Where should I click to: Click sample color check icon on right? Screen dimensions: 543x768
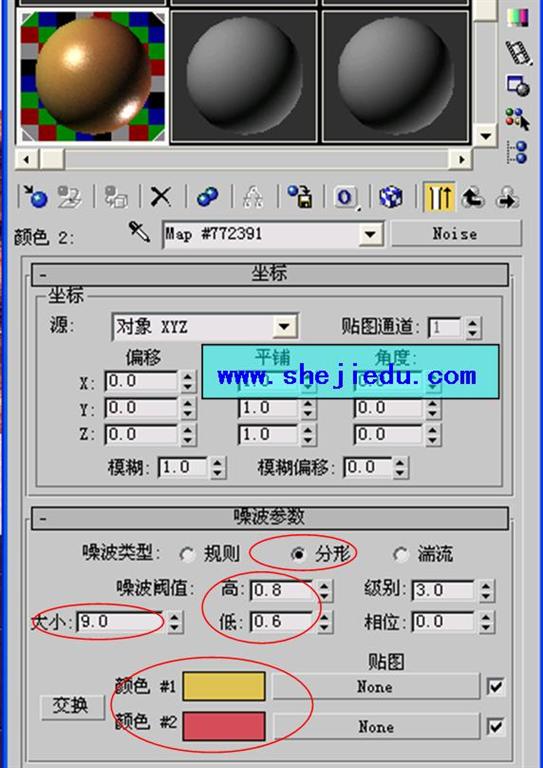click(x=518, y=17)
